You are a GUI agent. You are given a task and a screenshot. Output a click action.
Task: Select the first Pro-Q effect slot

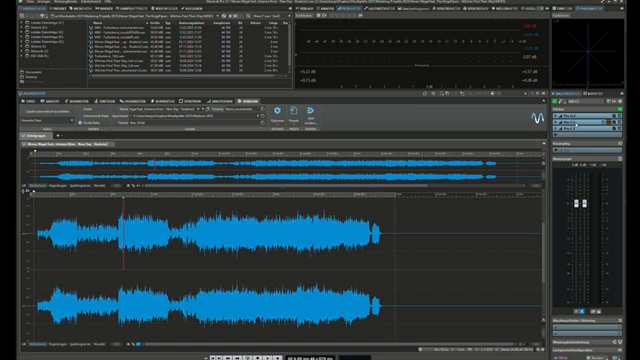coord(587,116)
